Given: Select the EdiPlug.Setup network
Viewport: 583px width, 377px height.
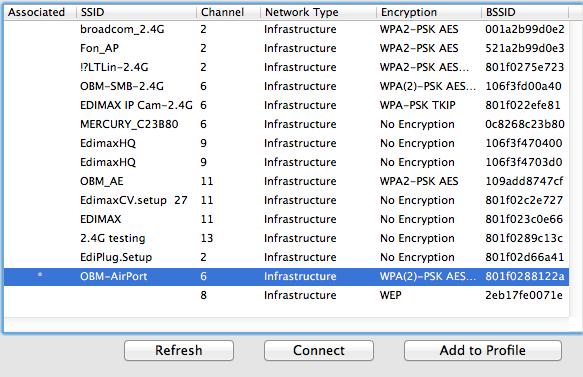Looking at the screenshot, I should [x=286, y=257].
